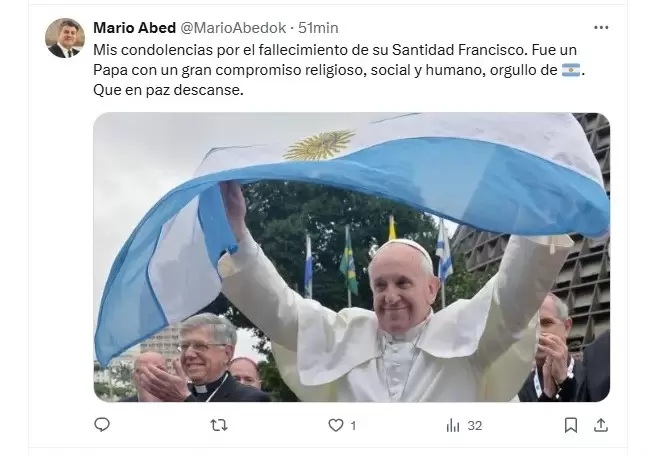Open the attached photo with Argentine flag
This screenshot has height=455, width=646.
[351, 257]
